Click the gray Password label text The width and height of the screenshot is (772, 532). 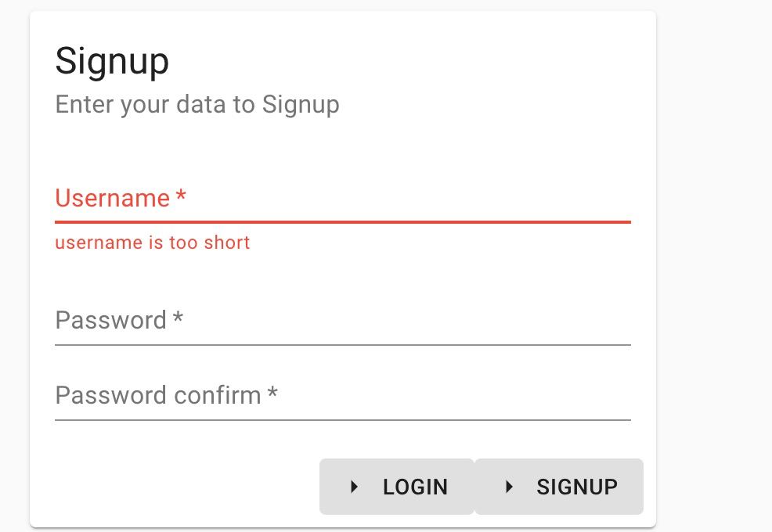tap(110, 321)
